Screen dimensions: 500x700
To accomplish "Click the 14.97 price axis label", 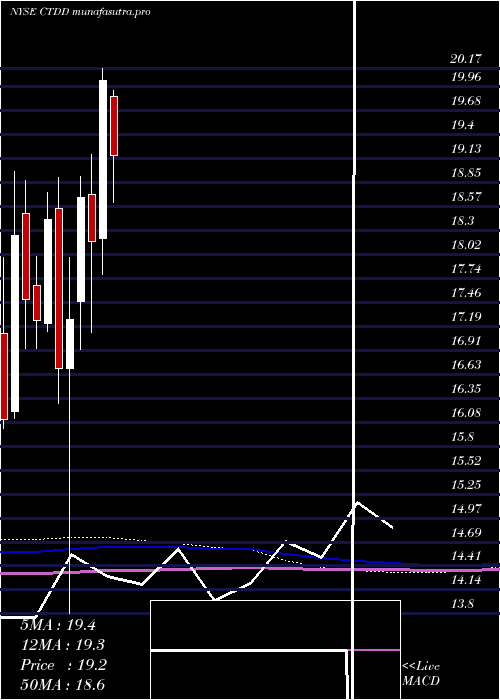I will point(466,509).
